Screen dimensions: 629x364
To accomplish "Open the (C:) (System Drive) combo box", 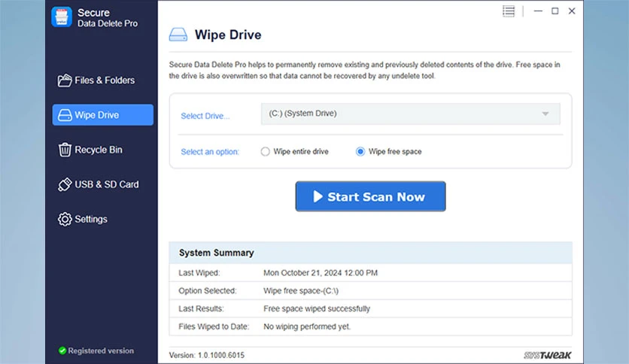I will (x=410, y=114).
